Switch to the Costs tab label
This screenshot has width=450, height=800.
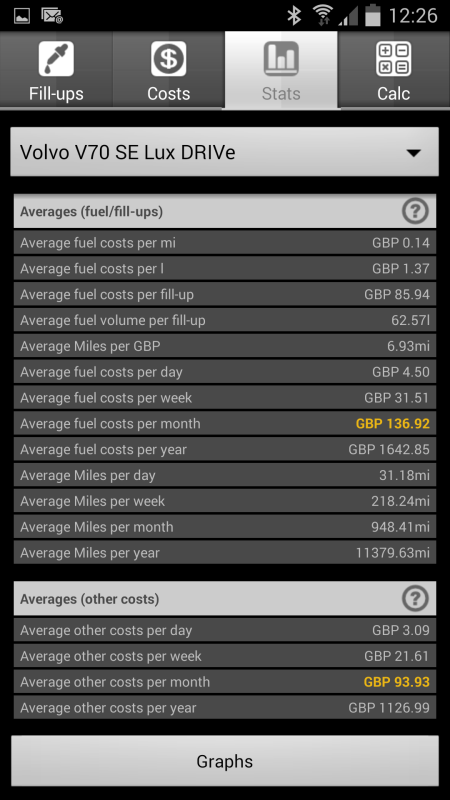tap(168, 94)
